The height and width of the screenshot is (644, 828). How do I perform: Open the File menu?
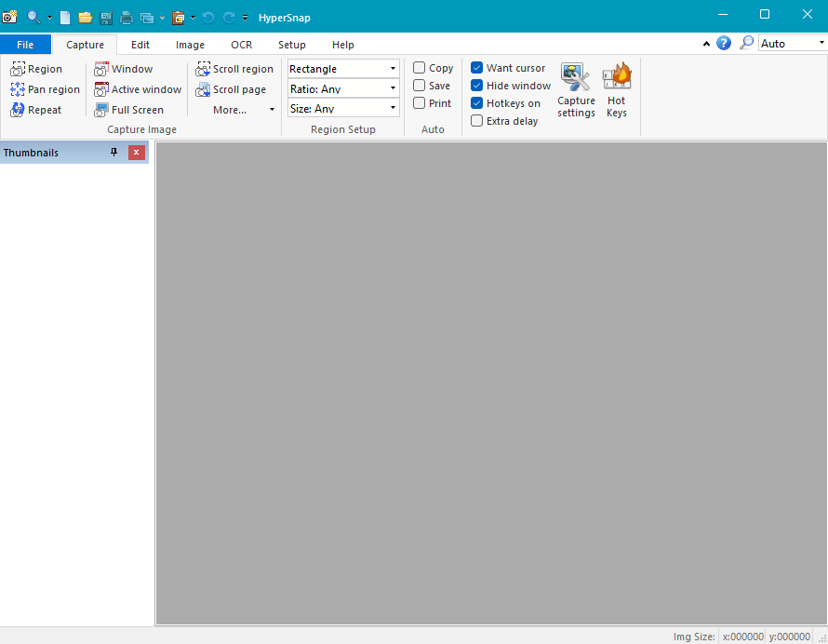[x=25, y=45]
